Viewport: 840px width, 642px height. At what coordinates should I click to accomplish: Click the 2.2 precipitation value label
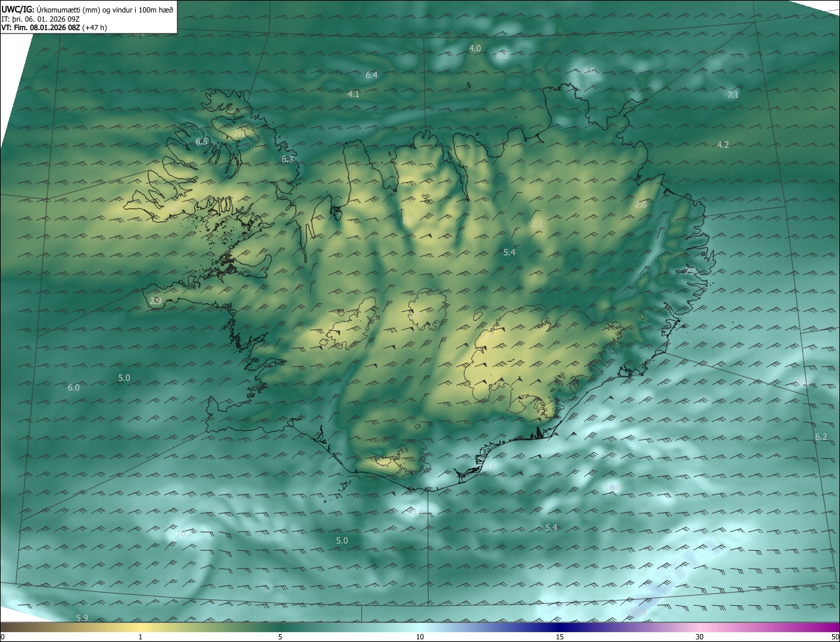click(537, 225)
